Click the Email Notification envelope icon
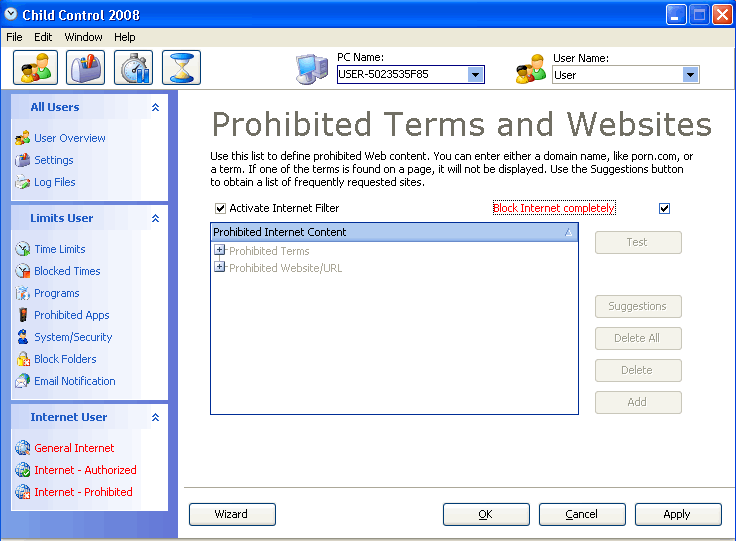The width and height of the screenshot is (736, 541). [22, 381]
